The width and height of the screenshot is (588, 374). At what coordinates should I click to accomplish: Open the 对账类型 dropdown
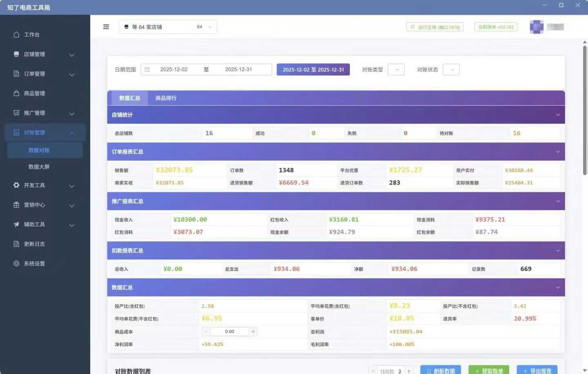click(396, 70)
